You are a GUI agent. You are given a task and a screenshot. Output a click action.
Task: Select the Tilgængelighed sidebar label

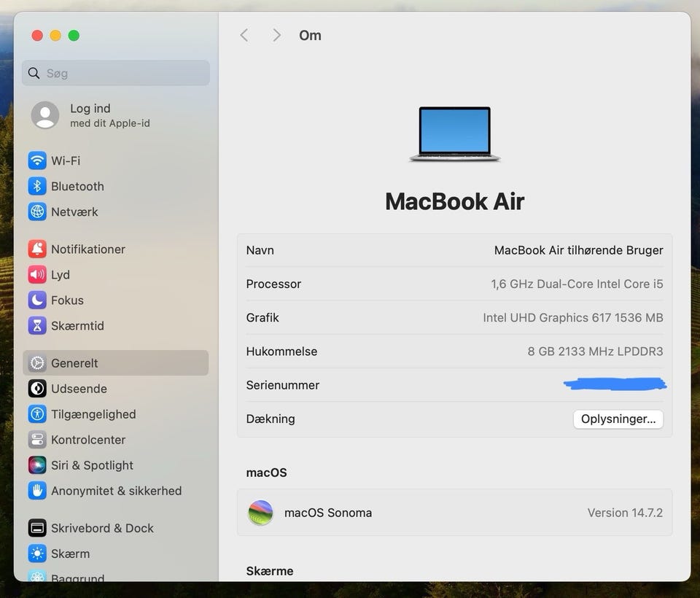pyautogui.click(x=93, y=414)
